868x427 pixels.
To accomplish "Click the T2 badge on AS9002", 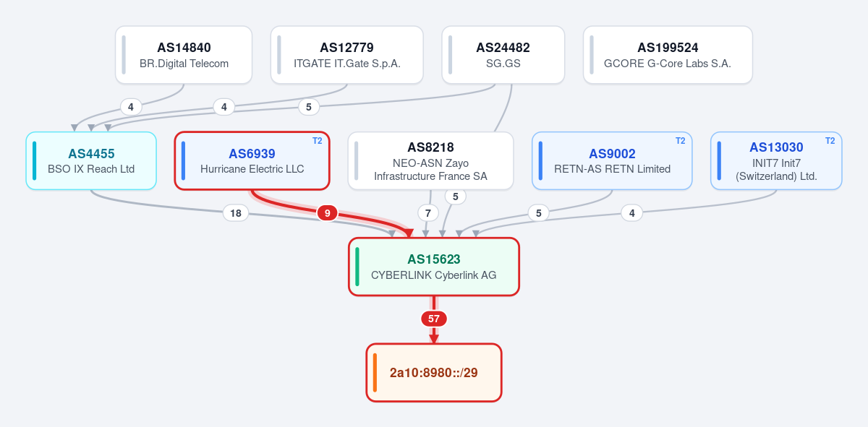I will (x=680, y=141).
